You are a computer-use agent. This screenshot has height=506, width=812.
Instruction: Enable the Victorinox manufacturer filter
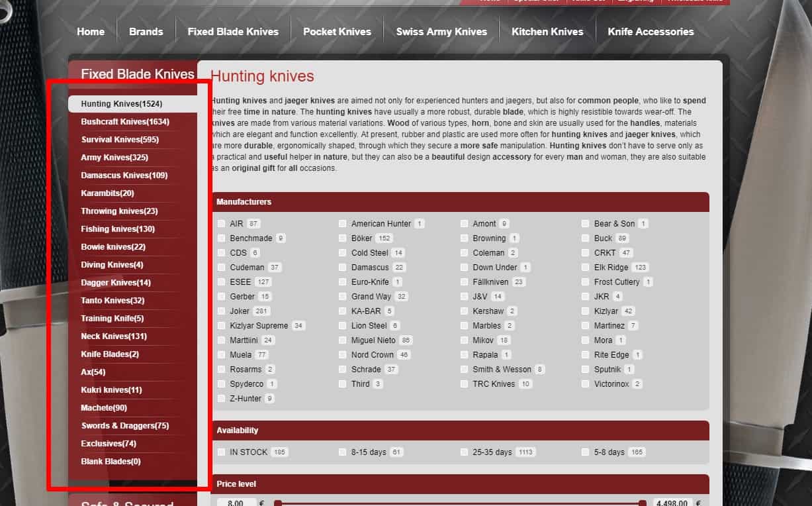coord(586,383)
